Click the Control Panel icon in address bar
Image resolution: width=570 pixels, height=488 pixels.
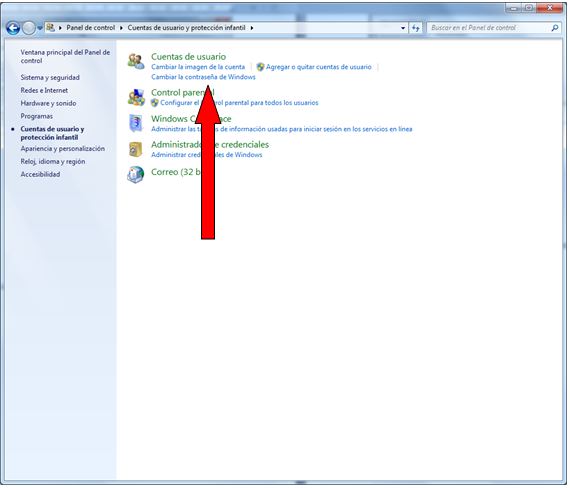pyautogui.click(x=51, y=28)
